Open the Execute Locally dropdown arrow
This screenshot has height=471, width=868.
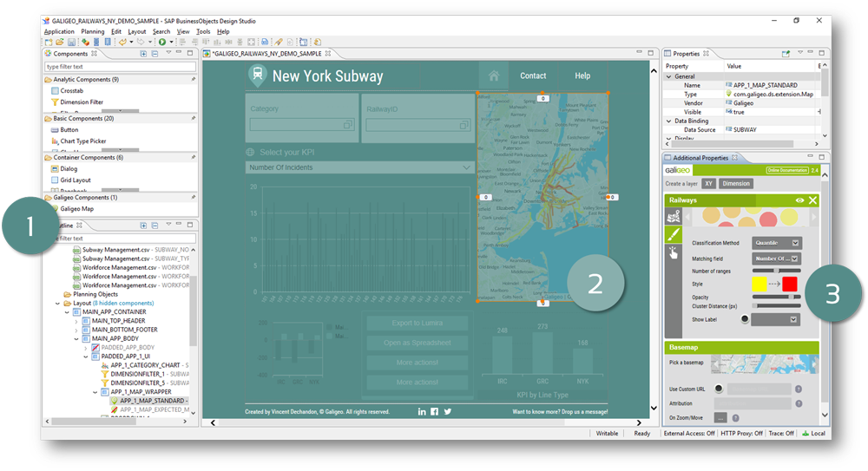pos(171,42)
